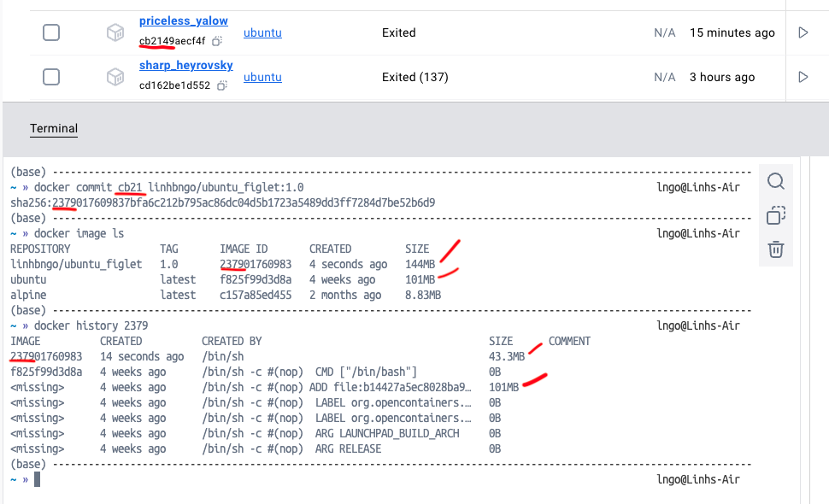Copy terminal output using copy icon
829x504 pixels.
pos(776,215)
